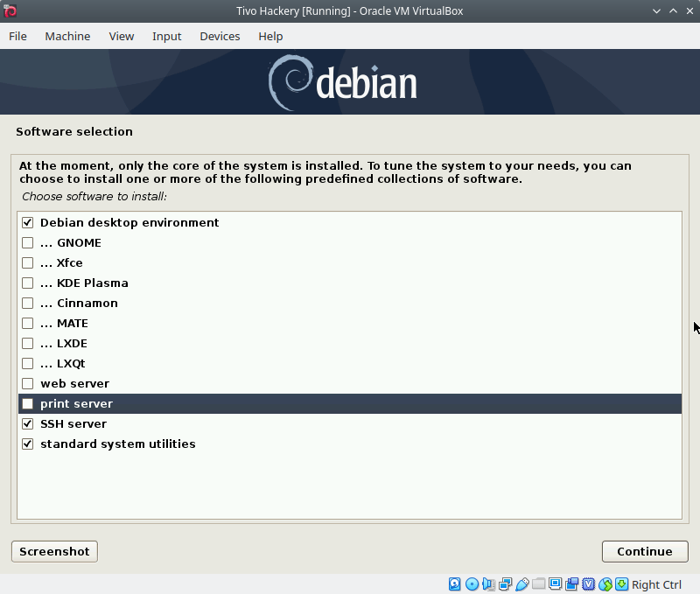Click the 'Debian desktop environment' label
Screen dimensions: 700x594
click(x=129, y=222)
